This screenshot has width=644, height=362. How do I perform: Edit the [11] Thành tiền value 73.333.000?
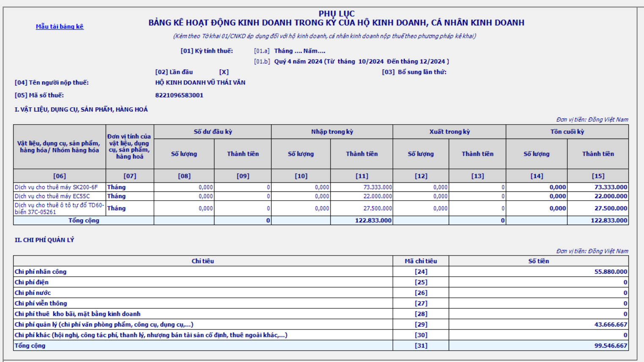point(362,187)
